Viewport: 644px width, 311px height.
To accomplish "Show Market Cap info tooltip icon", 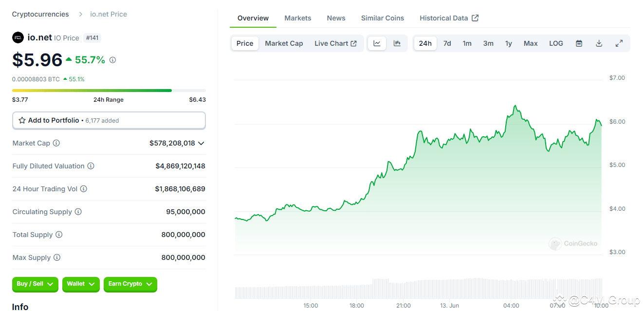I will click(56, 143).
